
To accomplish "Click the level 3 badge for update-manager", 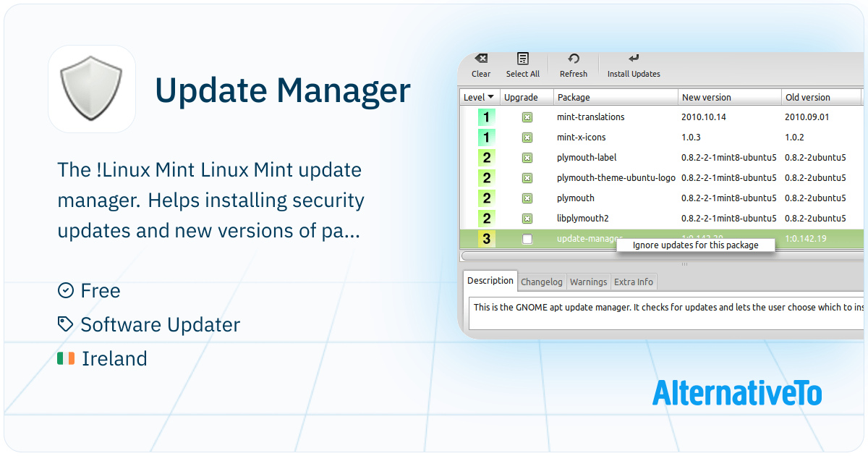I will (x=486, y=239).
